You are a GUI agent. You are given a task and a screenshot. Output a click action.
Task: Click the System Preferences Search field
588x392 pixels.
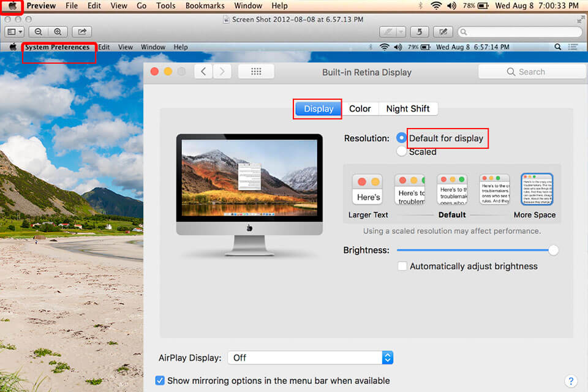click(532, 72)
